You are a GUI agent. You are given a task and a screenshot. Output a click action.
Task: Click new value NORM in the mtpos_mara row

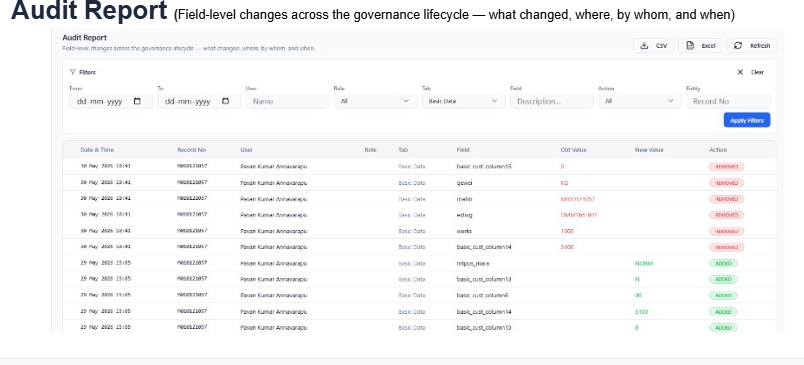(x=644, y=263)
